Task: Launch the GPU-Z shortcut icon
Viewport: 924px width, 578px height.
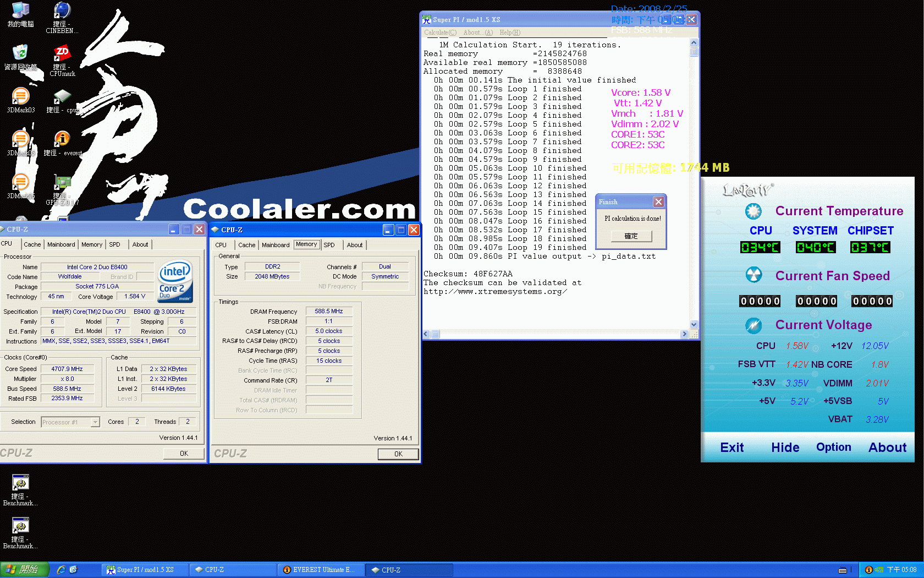Action: pyautogui.click(x=62, y=189)
